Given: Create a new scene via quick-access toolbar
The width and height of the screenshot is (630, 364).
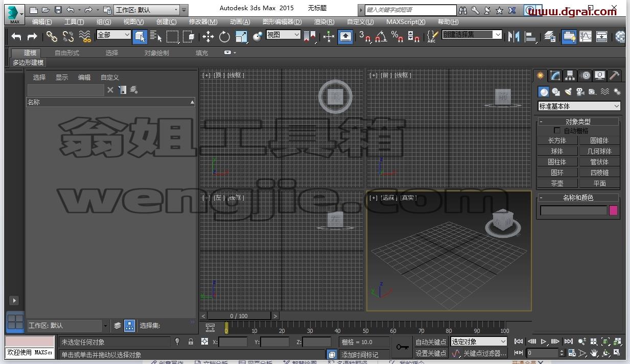Looking at the screenshot, I should tap(34, 10).
